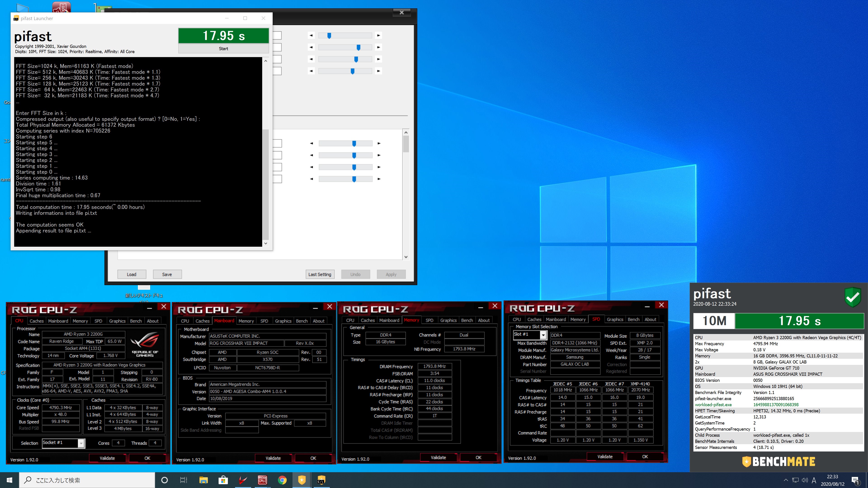Click the Last Setting button

pyautogui.click(x=320, y=274)
